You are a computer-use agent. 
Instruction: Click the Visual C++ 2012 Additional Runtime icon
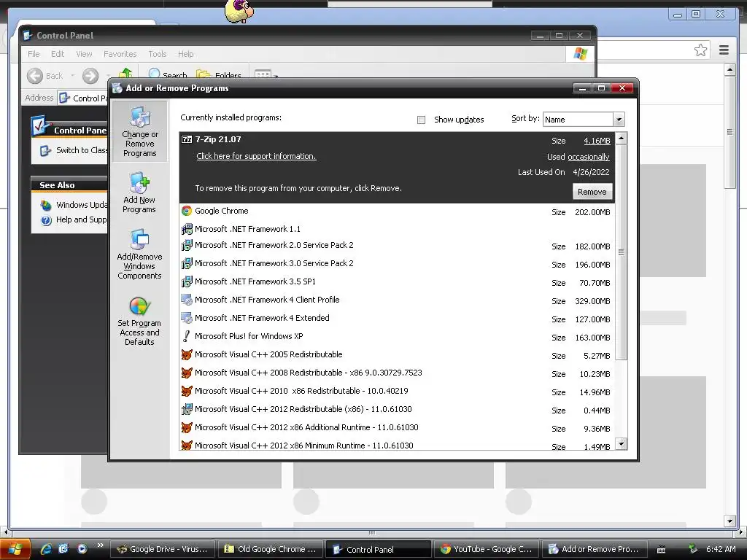187,427
